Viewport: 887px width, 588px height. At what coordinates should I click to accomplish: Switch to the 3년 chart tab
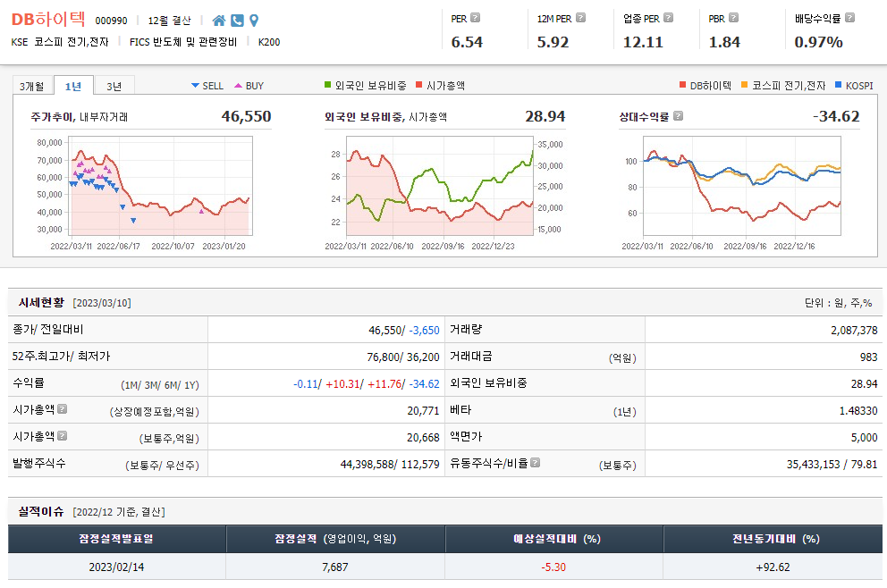[x=114, y=86]
